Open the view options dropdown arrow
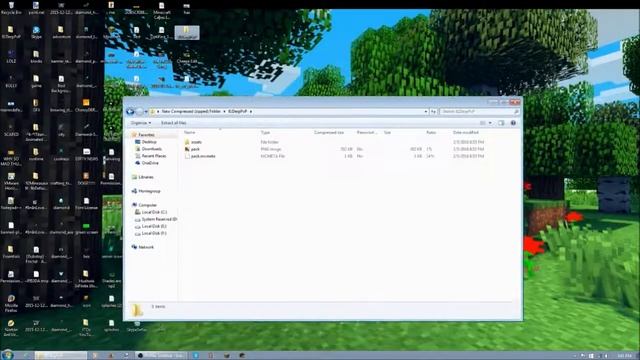Screen dimensions: 640x360 490,123
